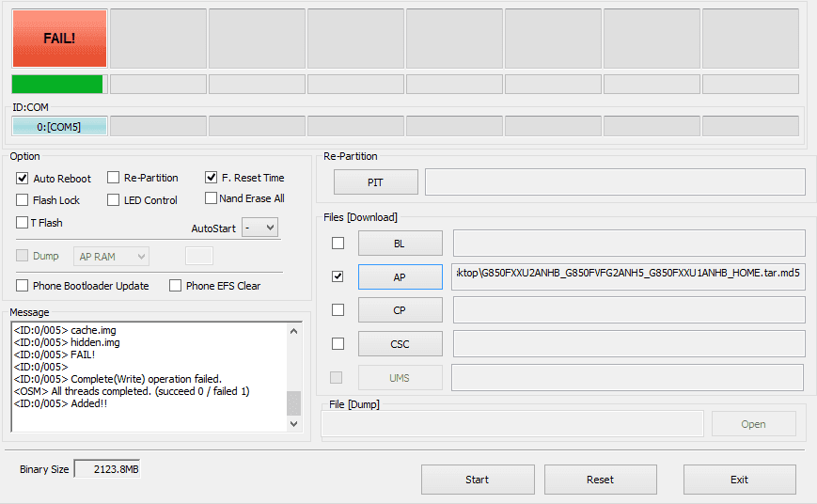Click 'Complete(Write) operation failed.' log line
This screenshot has height=504, width=817.
(x=118, y=379)
